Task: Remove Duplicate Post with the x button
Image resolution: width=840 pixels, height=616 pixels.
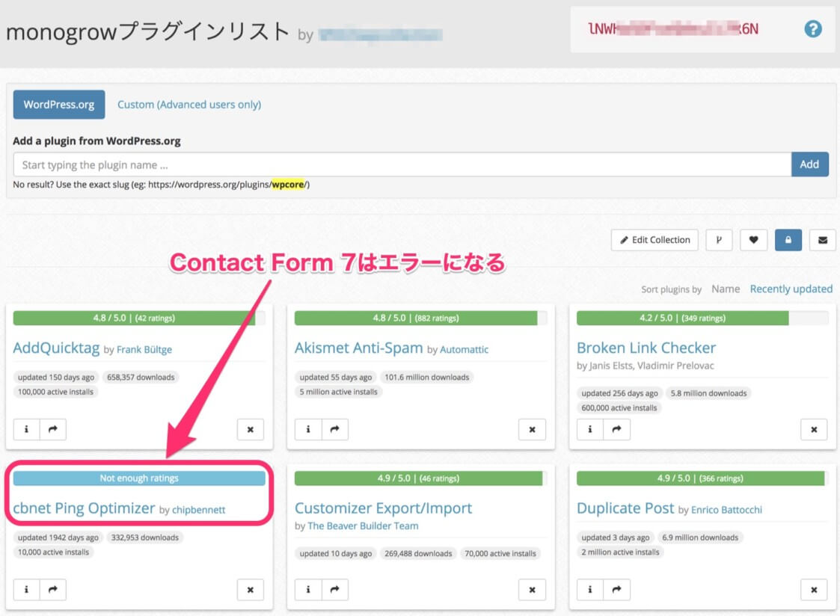Action: [814, 590]
